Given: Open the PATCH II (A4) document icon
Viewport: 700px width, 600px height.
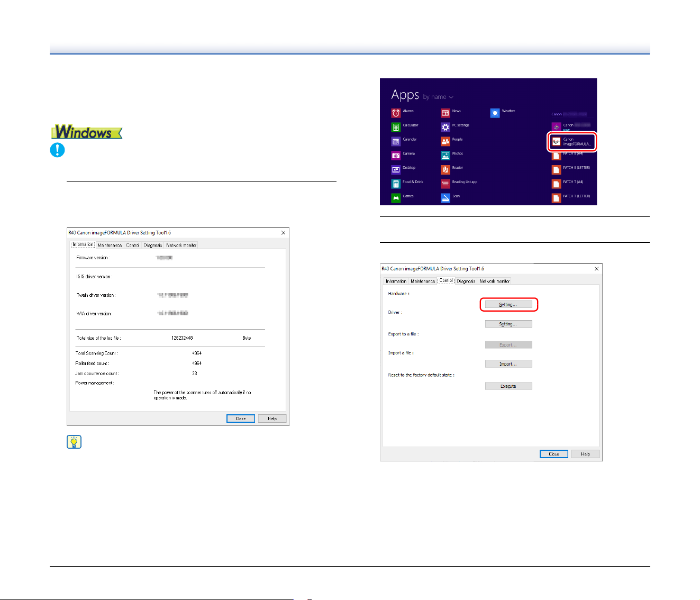Looking at the screenshot, I should pyautogui.click(x=556, y=156).
